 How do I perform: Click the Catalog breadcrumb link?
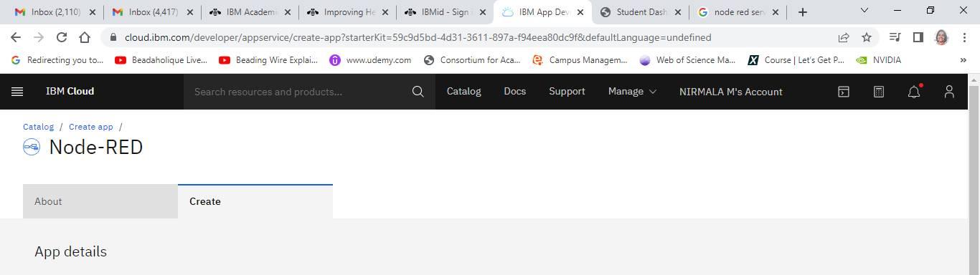(38, 127)
